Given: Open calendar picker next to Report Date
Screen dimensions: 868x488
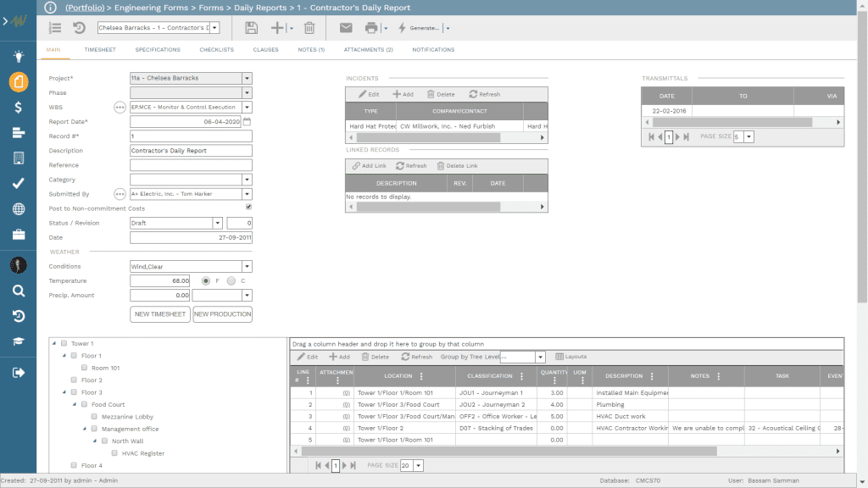Looking at the screenshot, I should pyautogui.click(x=247, y=121).
